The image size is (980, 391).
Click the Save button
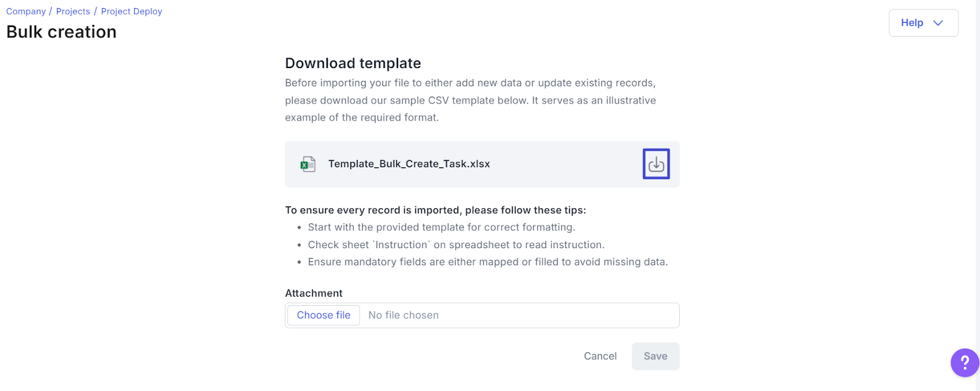[655, 356]
